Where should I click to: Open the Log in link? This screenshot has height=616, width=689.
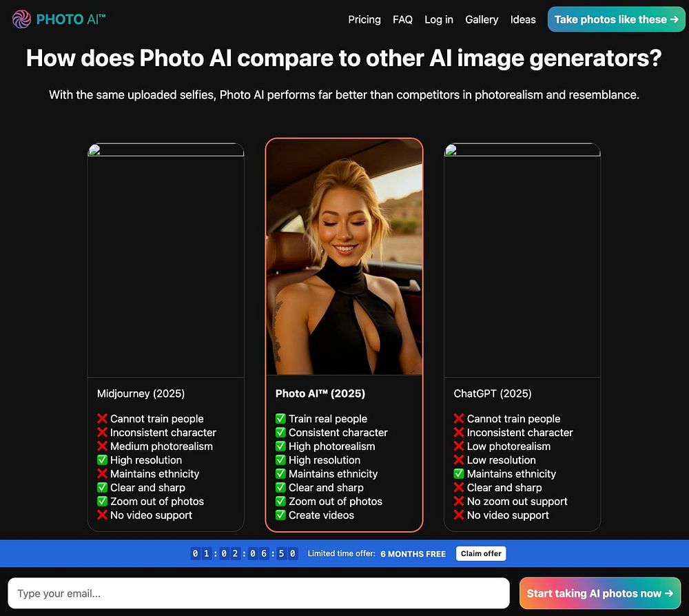pyautogui.click(x=438, y=20)
